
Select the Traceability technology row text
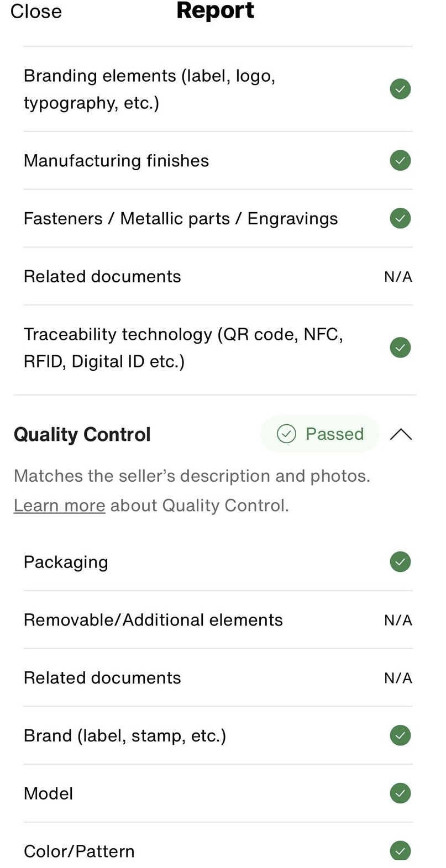182,348
